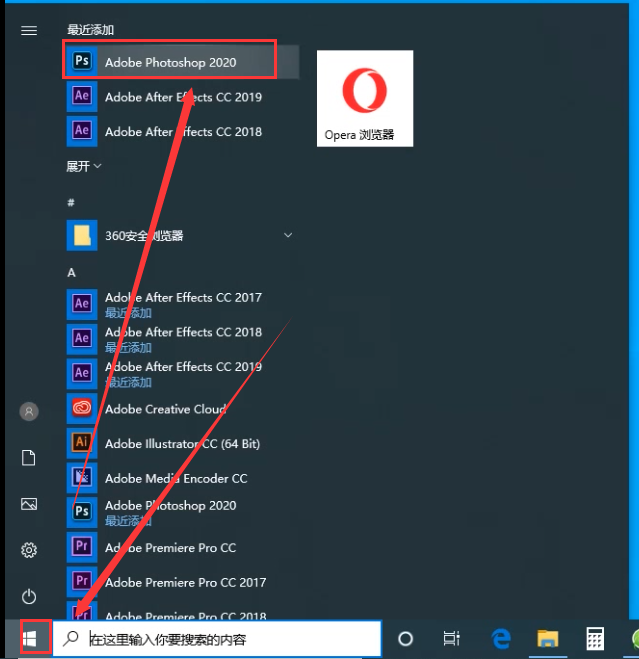The image size is (639, 659).
Task: Open Settings gear in Start sidebar
Action: tap(29, 550)
